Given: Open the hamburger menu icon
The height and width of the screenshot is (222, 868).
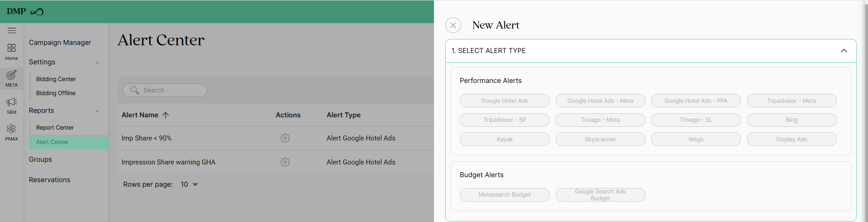Looking at the screenshot, I should pos(12,30).
